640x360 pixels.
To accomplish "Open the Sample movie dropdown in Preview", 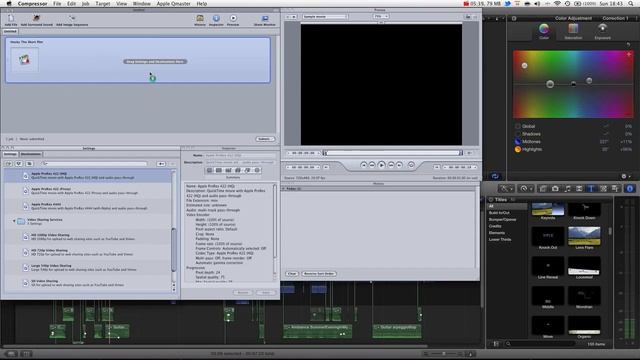I will tap(325, 17).
